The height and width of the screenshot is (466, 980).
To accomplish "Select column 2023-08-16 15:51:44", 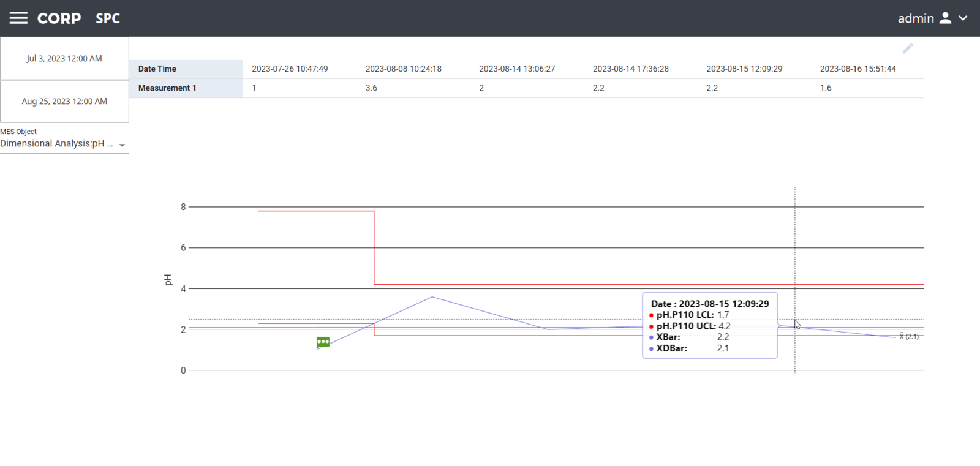I will (858, 69).
